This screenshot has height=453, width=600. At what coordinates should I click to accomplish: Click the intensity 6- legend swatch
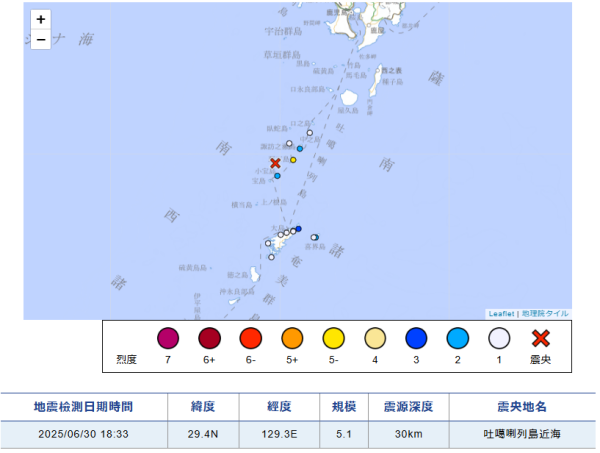point(251,338)
